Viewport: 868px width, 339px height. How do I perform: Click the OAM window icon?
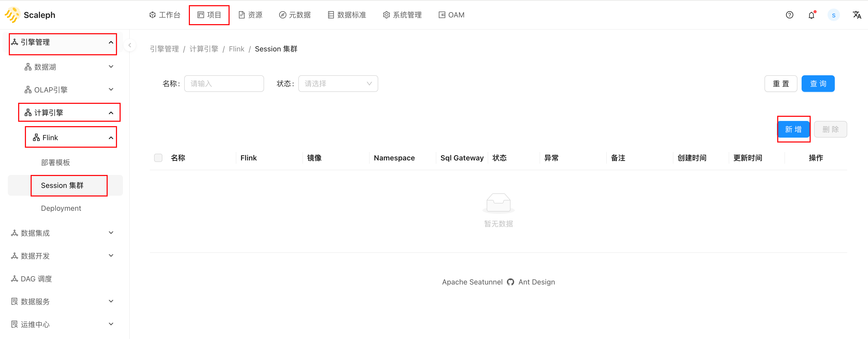click(442, 15)
